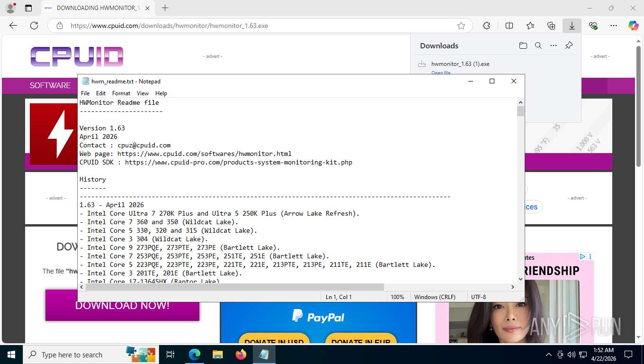Image resolution: width=644 pixels, height=364 pixels.
Task: Open Firefox from taskbar
Action: 241,355
